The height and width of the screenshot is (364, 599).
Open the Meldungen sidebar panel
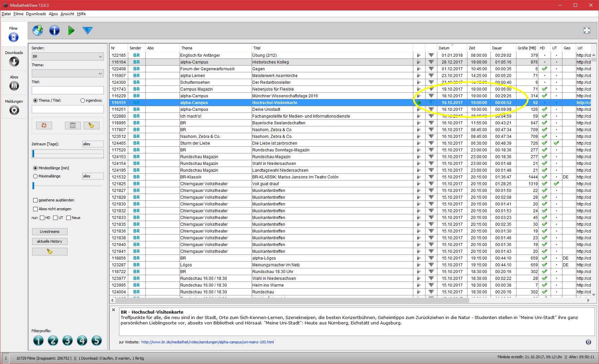point(14,107)
